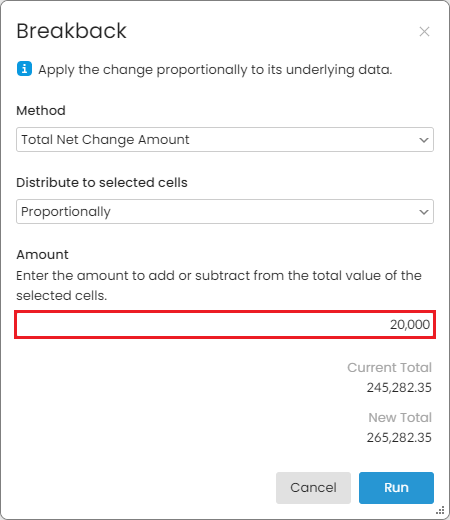Screen dimensions: 450x520
Task: Run the breakback
Action: click(x=396, y=488)
